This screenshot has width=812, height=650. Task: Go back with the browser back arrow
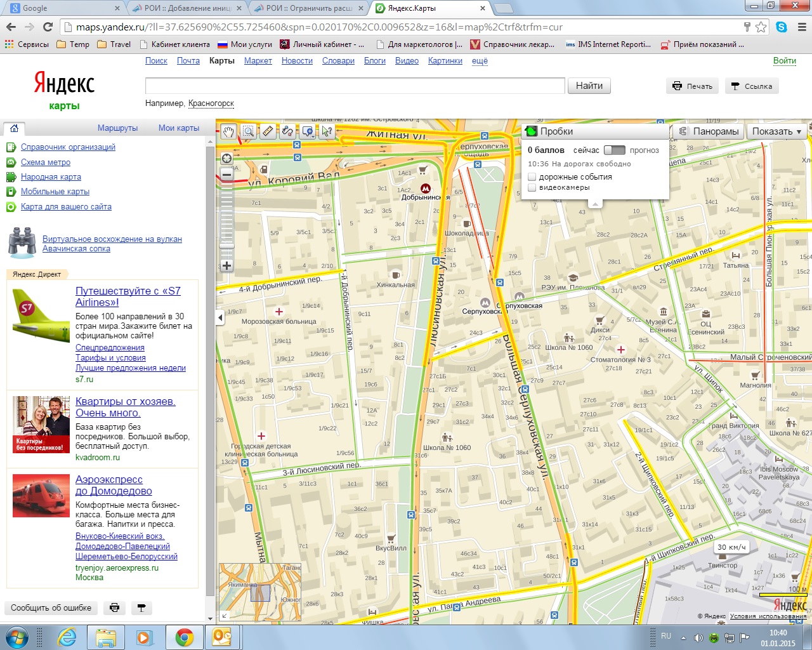coord(11,27)
